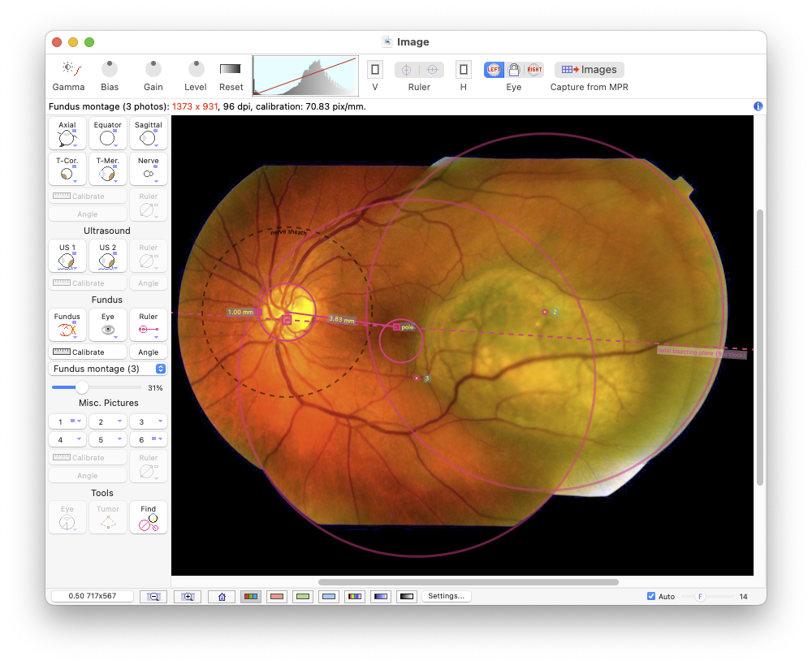Select blue gradient color map button
812x665 pixels.
(x=381, y=597)
